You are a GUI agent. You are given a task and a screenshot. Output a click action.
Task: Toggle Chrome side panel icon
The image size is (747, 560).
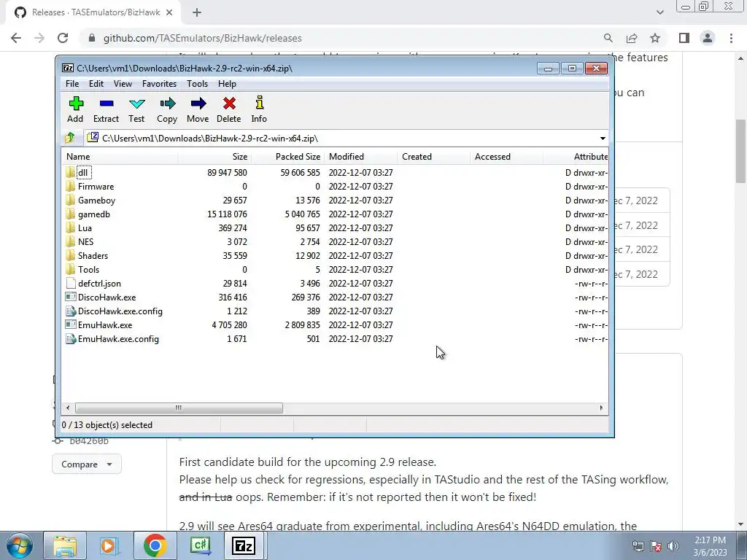pos(684,38)
